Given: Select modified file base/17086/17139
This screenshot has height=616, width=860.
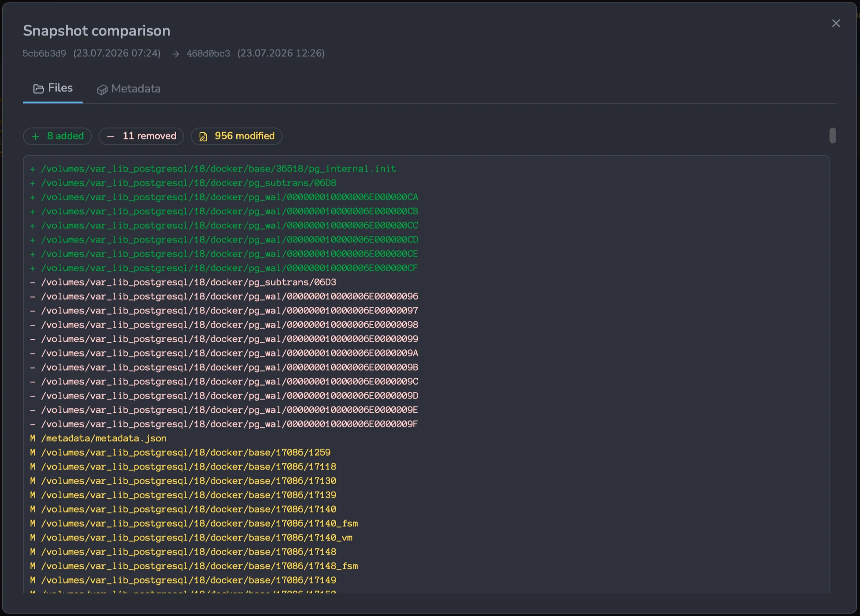Looking at the screenshot, I should 183,495.
